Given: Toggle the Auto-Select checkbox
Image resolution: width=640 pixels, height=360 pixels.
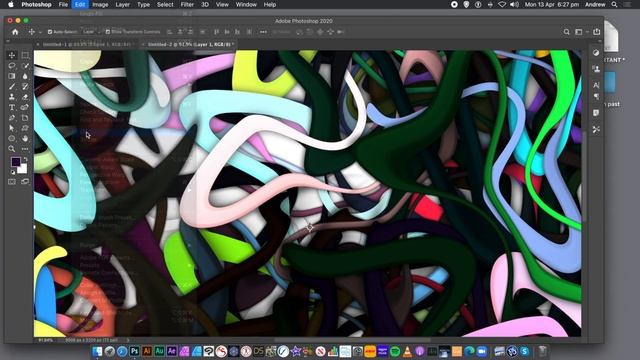Looking at the screenshot, I should coord(50,31).
